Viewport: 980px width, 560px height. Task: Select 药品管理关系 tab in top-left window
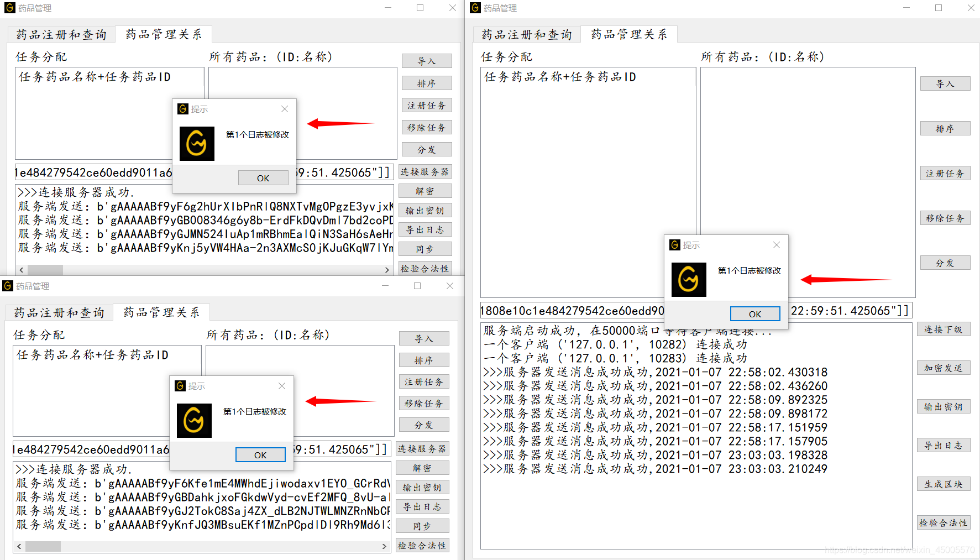[164, 34]
